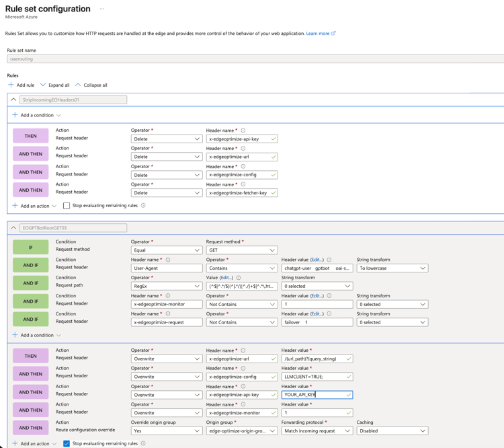Open the Equal operator dropdown for Request method
This screenshot has width=504, height=448.
click(167, 250)
